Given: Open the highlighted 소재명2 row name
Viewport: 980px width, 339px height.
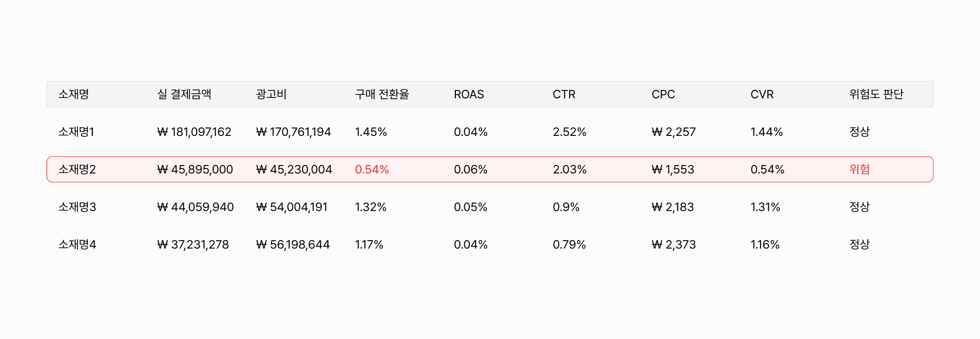Looking at the screenshot, I should 77,169.
